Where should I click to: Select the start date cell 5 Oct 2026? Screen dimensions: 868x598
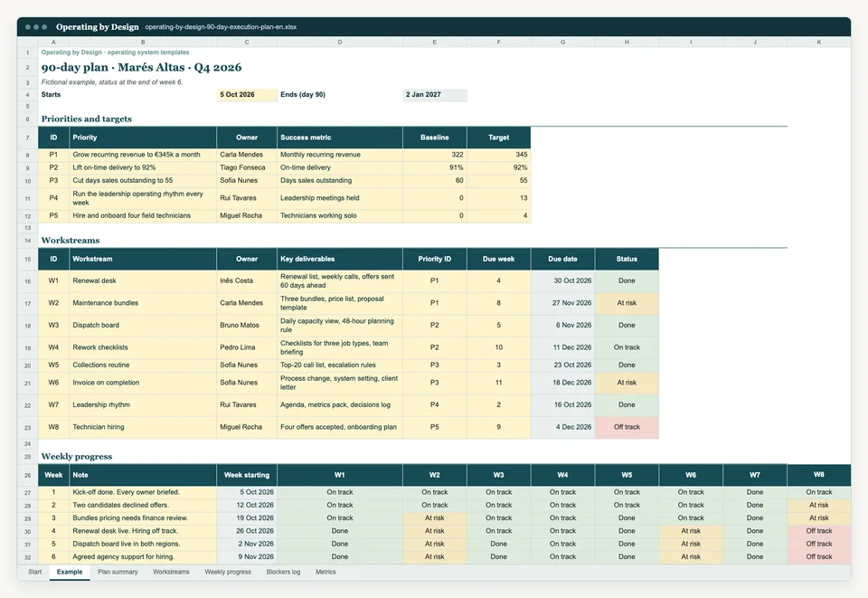click(x=247, y=95)
